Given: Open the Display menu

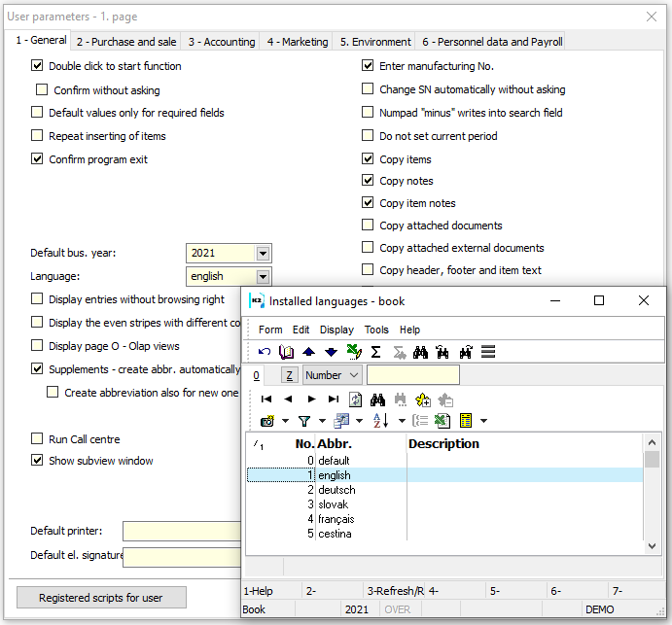Looking at the screenshot, I should pyautogui.click(x=336, y=330).
